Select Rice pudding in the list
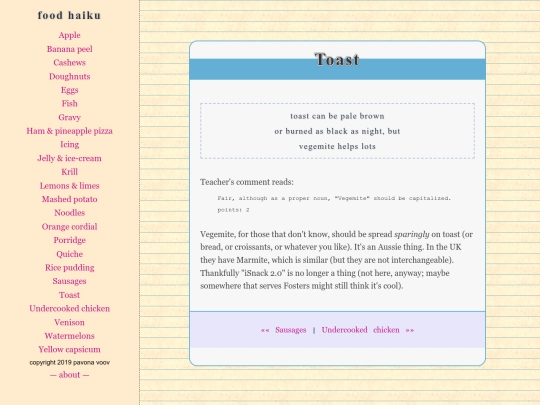This screenshot has width=540, height=405. pyautogui.click(x=70, y=268)
